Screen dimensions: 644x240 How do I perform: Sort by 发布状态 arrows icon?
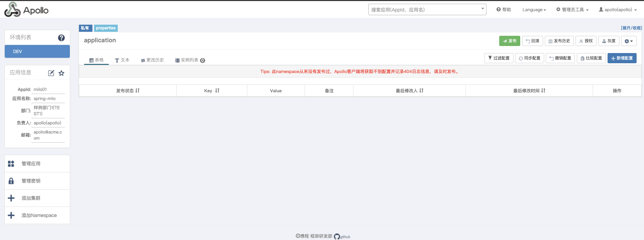[137, 91]
